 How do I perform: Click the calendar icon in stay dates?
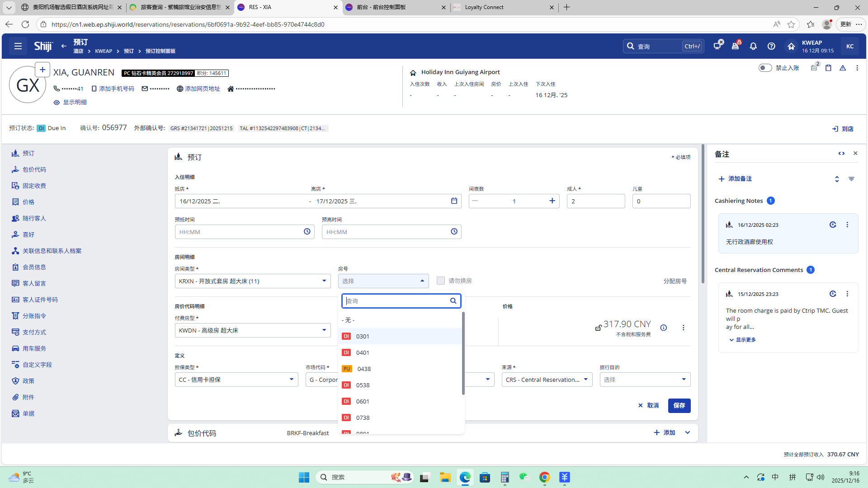(x=454, y=201)
